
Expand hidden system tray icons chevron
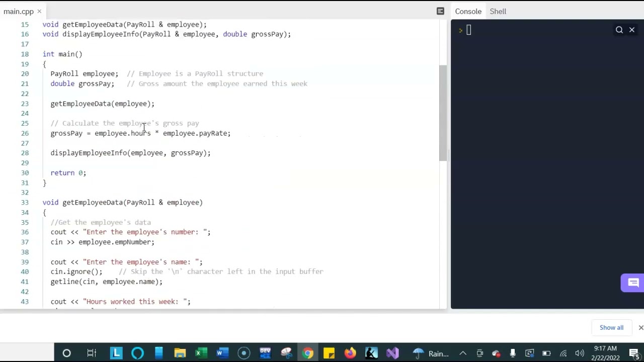[x=463, y=353]
